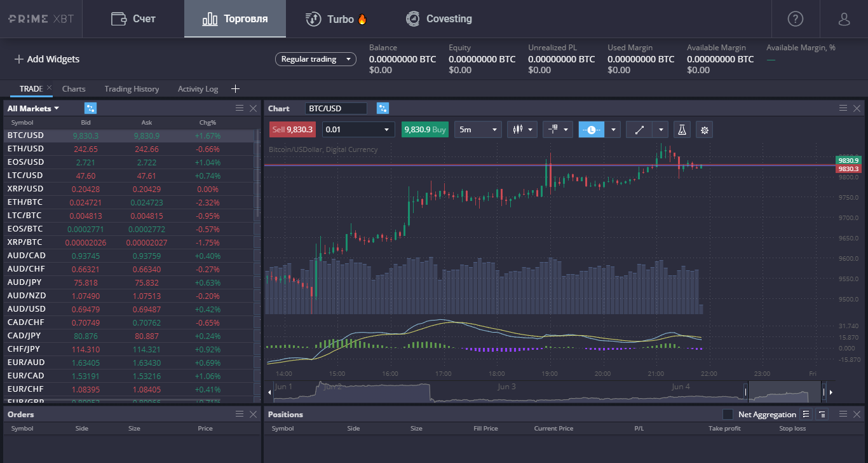The image size is (868, 463).
Task: Enable the Net Aggregation checkbox
Action: tap(728, 415)
